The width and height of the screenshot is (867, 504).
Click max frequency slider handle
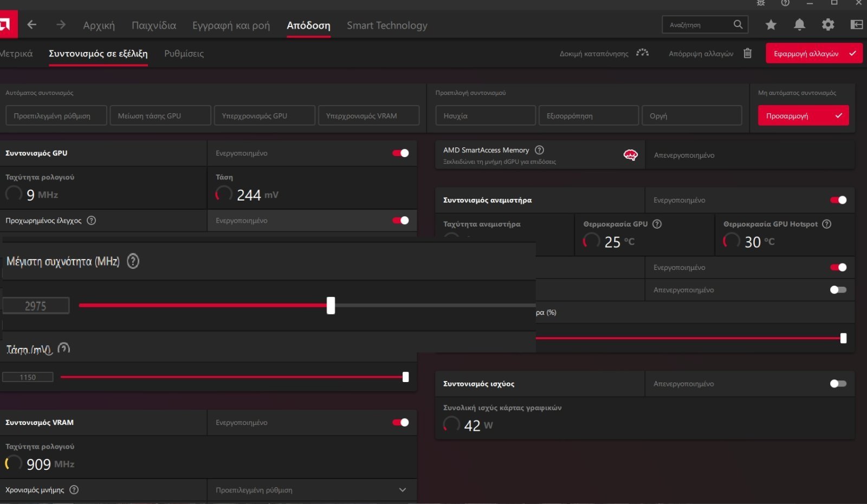[x=331, y=306]
